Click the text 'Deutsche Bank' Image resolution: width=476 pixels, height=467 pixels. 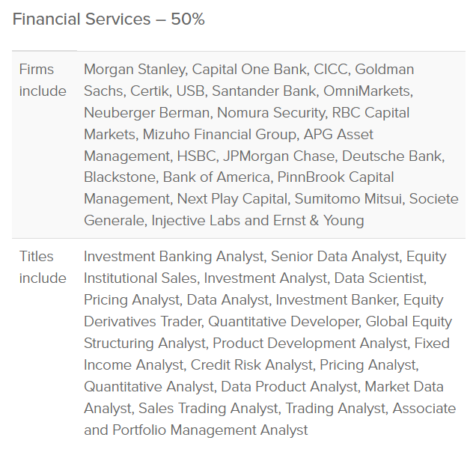(x=392, y=156)
